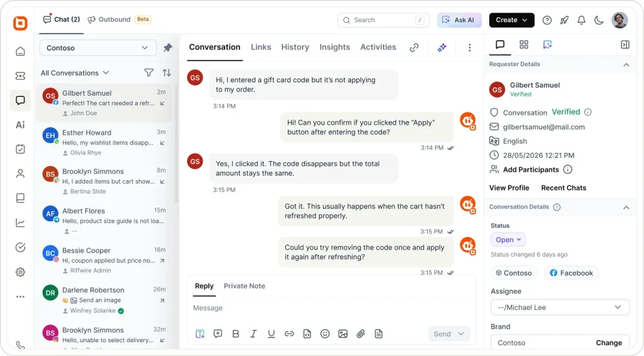
Task: Insert image using the picture icon
Action: pos(343,334)
